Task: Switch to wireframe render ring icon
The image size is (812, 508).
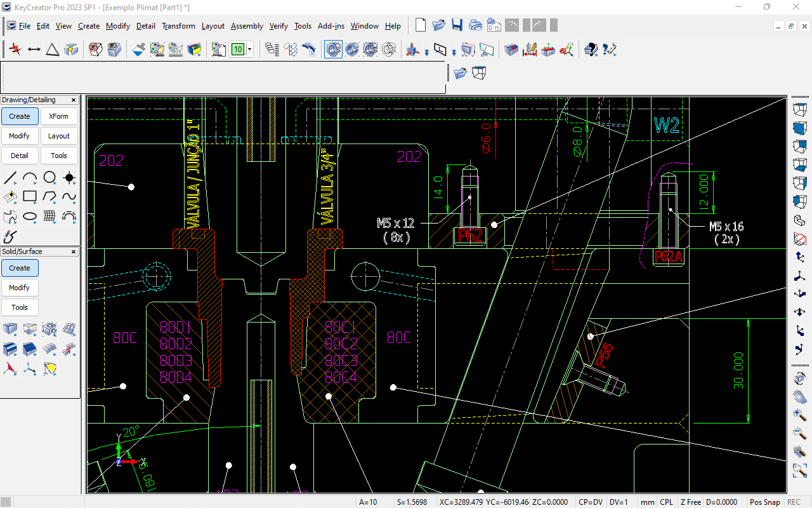Action: coord(389,49)
